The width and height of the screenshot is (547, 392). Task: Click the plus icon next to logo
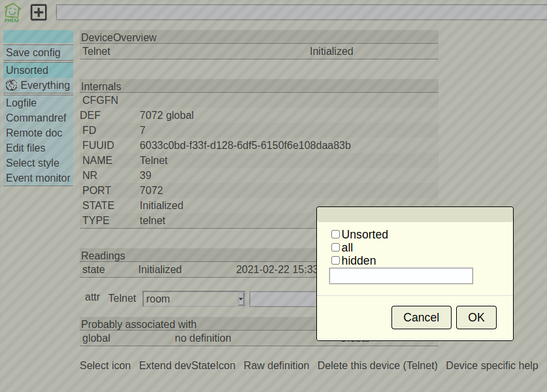[39, 12]
